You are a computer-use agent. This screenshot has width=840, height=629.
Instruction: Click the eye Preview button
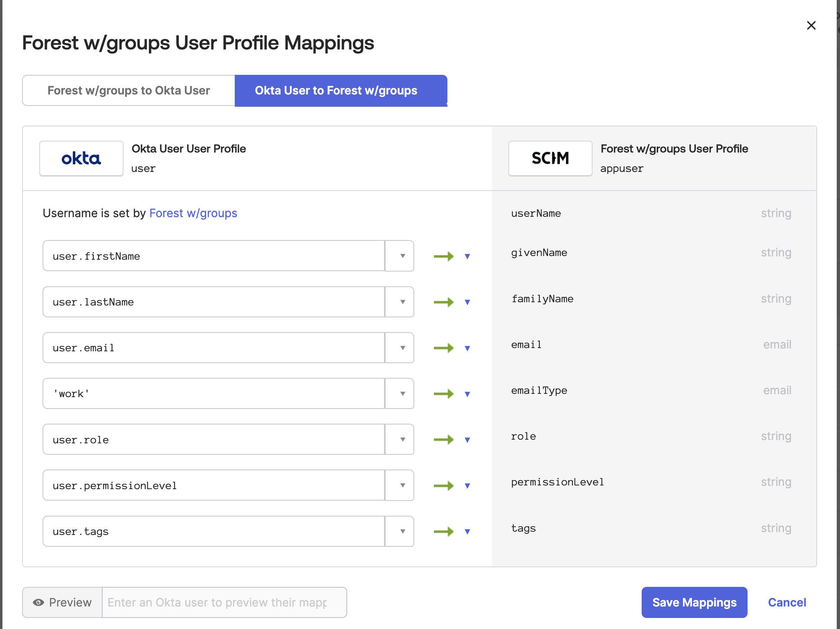pos(63,602)
